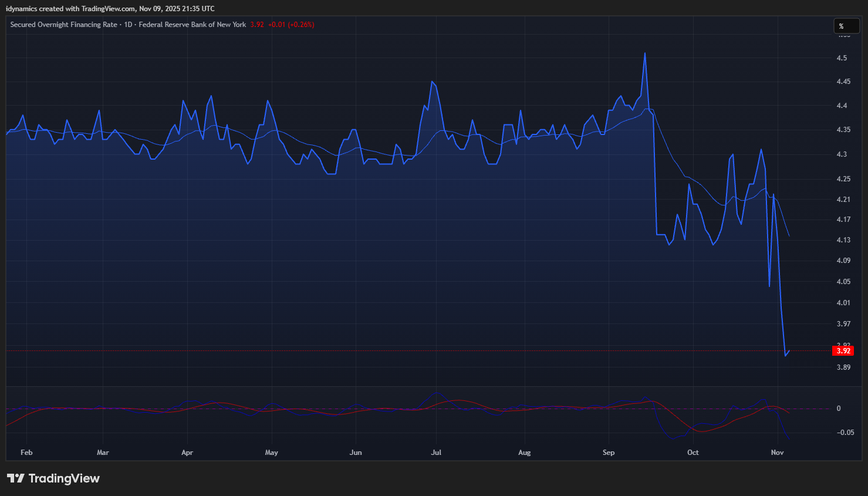Click the TradingView logo icon at bottom left
The width and height of the screenshot is (868, 496).
pyautogui.click(x=16, y=478)
